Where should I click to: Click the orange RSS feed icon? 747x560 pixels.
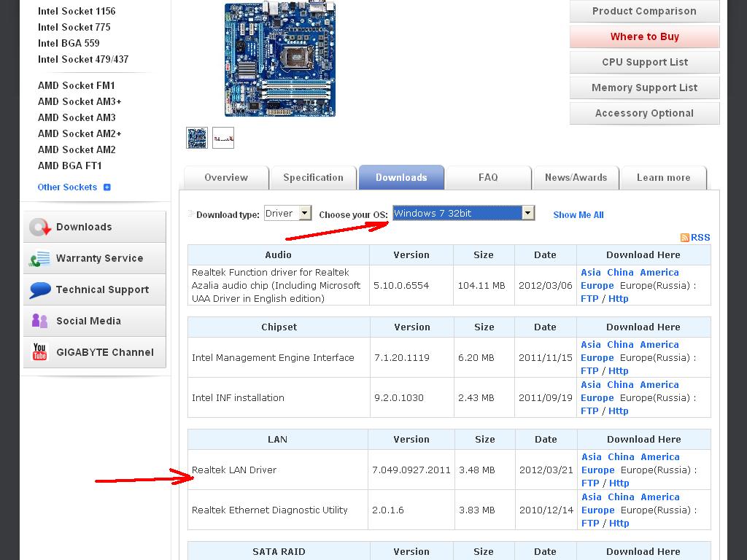[684, 238]
